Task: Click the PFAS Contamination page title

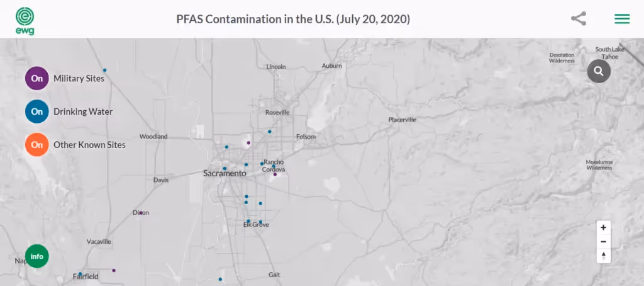Action: (293, 20)
